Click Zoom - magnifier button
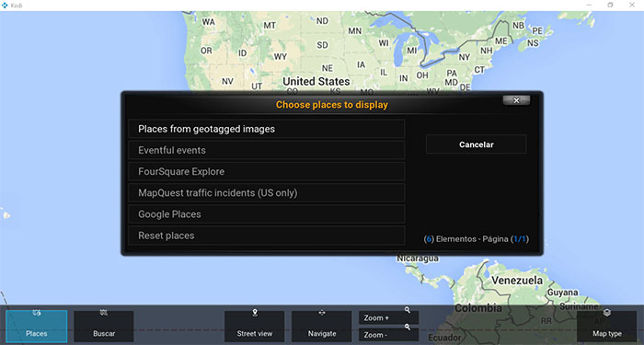This screenshot has width=644, height=345. click(x=388, y=335)
